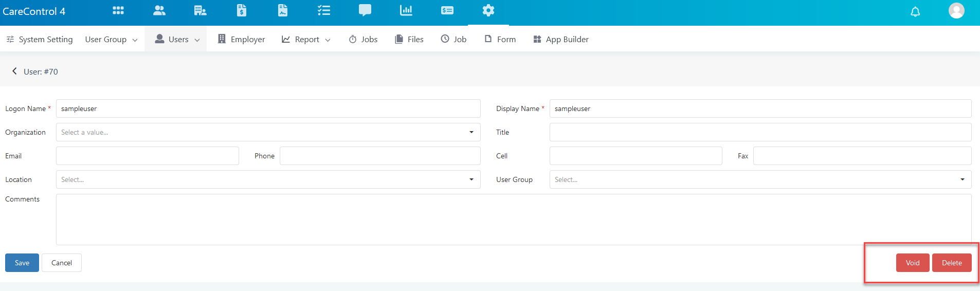Focus the Logon Name field
980x291 pixels.
pos(268,108)
